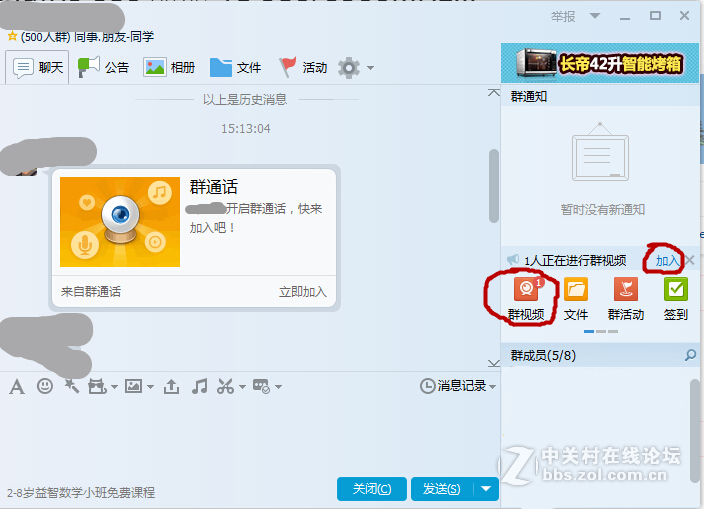The image size is (704, 509).
Task: Open the dropdown arrow beside 举报
Action: (x=595, y=16)
